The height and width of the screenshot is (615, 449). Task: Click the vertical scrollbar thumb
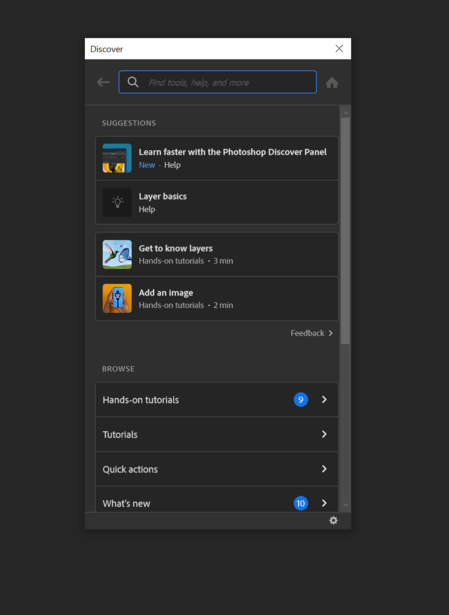coord(345,231)
